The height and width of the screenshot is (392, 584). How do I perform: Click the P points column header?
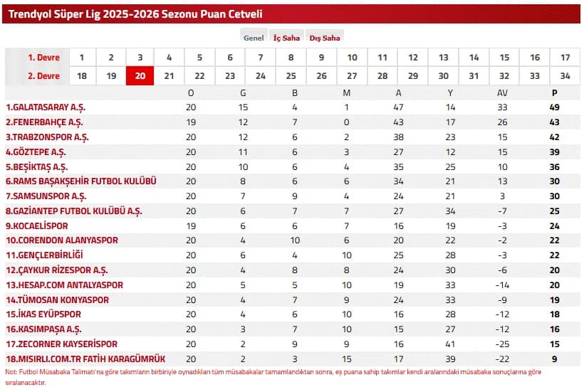point(555,93)
